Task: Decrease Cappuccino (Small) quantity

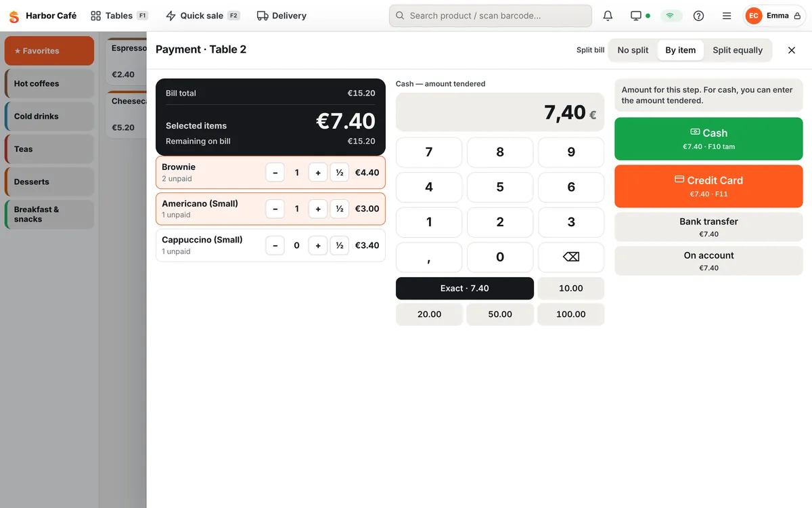Action: point(275,245)
